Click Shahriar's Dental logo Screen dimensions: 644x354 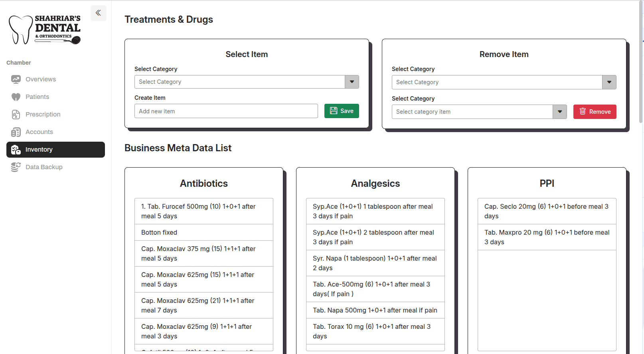coord(45,30)
